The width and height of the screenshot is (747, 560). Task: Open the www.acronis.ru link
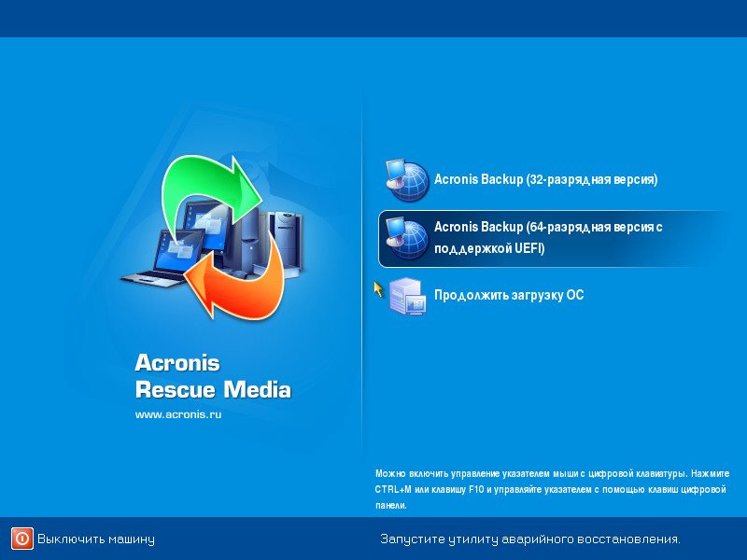point(178,414)
